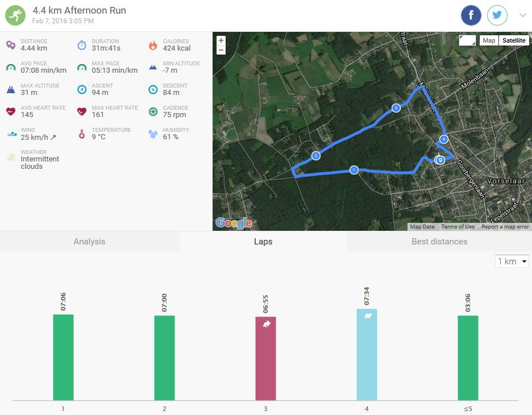The height and width of the screenshot is (415, 532).
Task: Click the Terms of Use link
Action: (x=458, y=227)
